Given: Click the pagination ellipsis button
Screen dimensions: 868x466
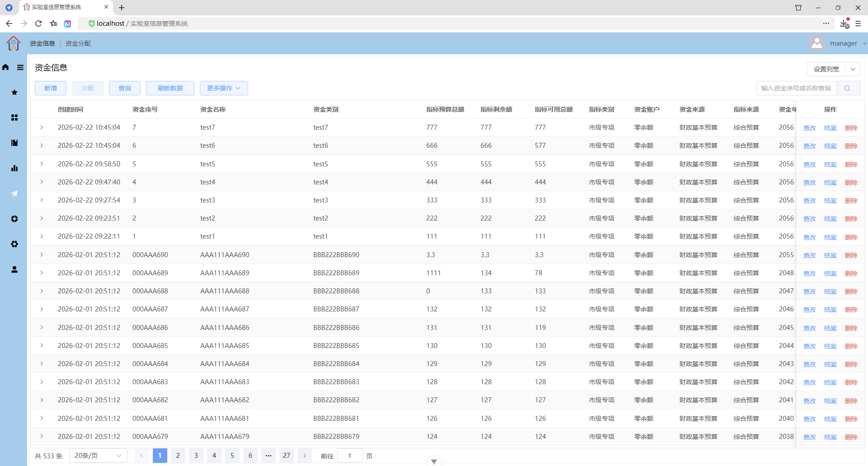Looking at the screenshot, I should (269, 456).
